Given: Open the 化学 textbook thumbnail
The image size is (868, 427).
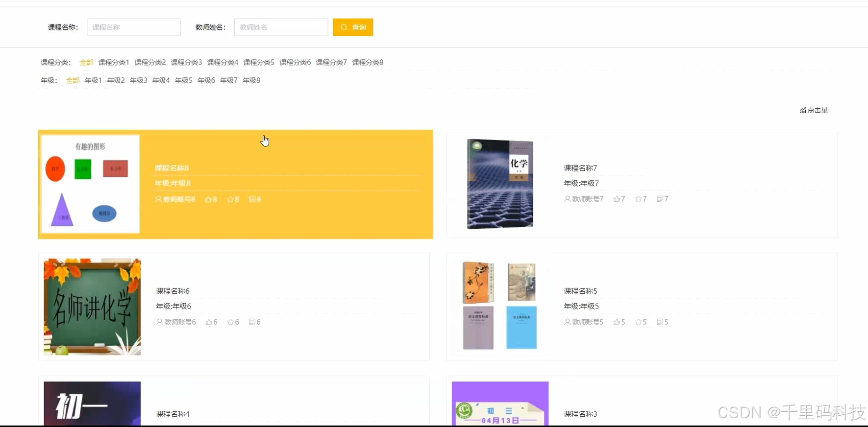Looking at the screenshot, I should (500, 184).
